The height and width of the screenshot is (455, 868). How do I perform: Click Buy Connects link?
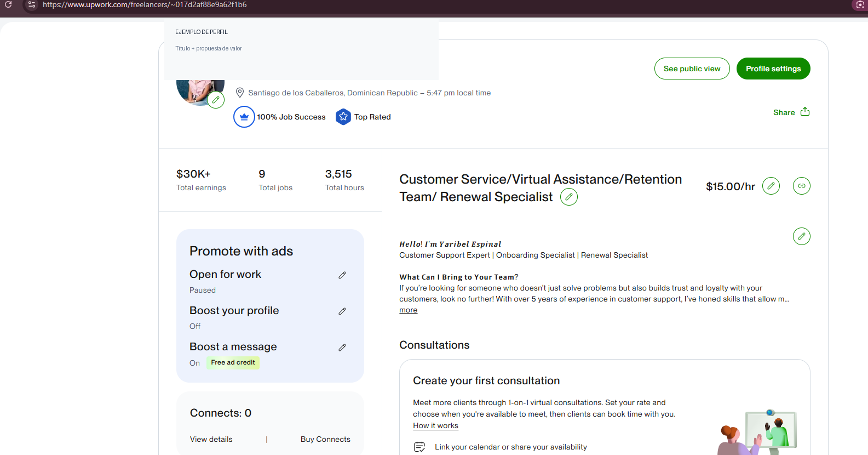point(325,439)
